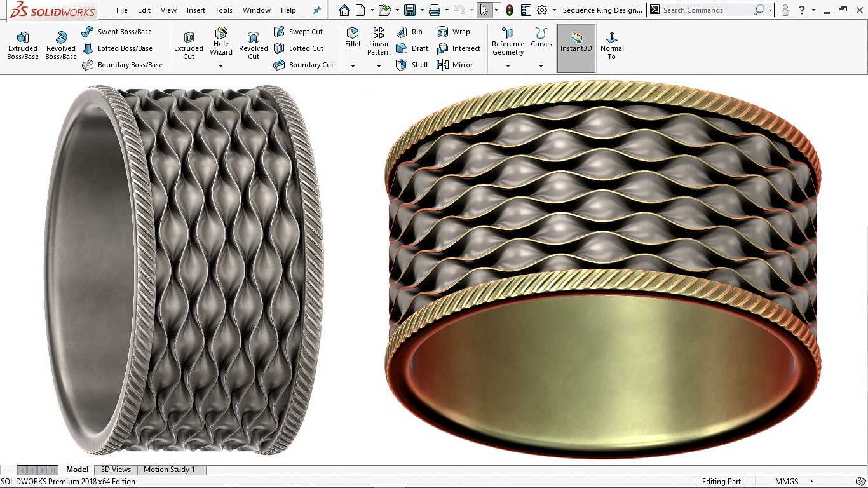Open Reference Geometry tools
Screen dimensions: 868x488
(508, 42)
